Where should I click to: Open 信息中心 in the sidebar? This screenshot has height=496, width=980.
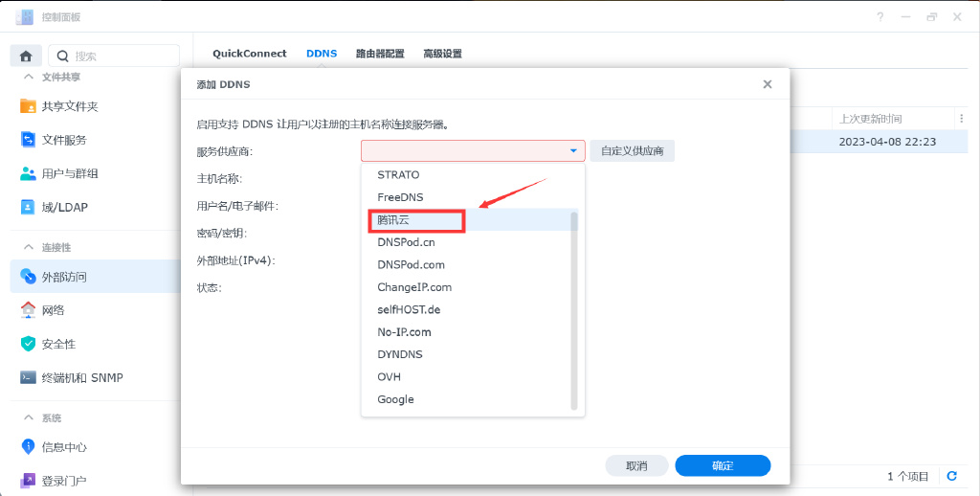[x=64, y=447]
